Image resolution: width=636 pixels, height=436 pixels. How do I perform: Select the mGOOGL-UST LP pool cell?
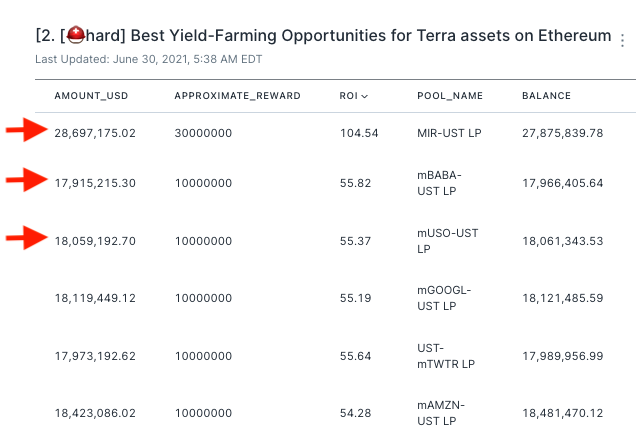(443, 298)
